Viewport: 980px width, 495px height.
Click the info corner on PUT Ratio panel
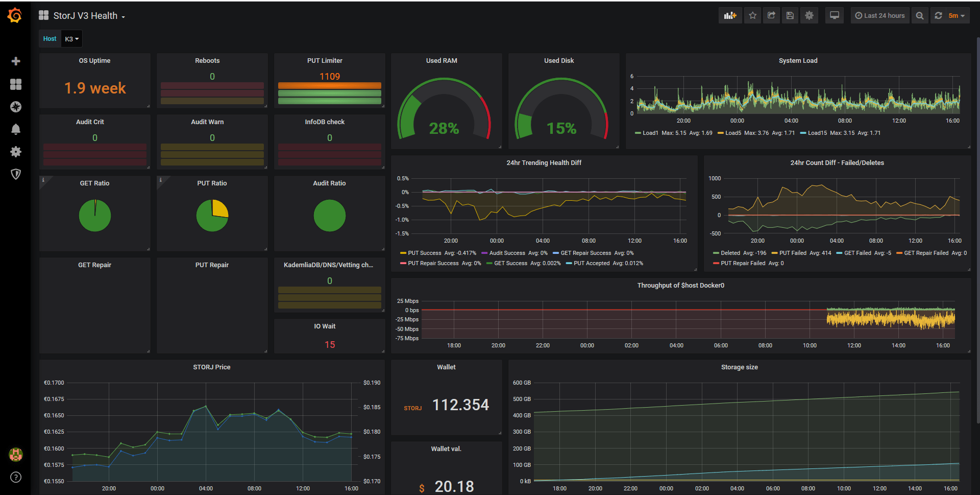(x=161, y=180)
